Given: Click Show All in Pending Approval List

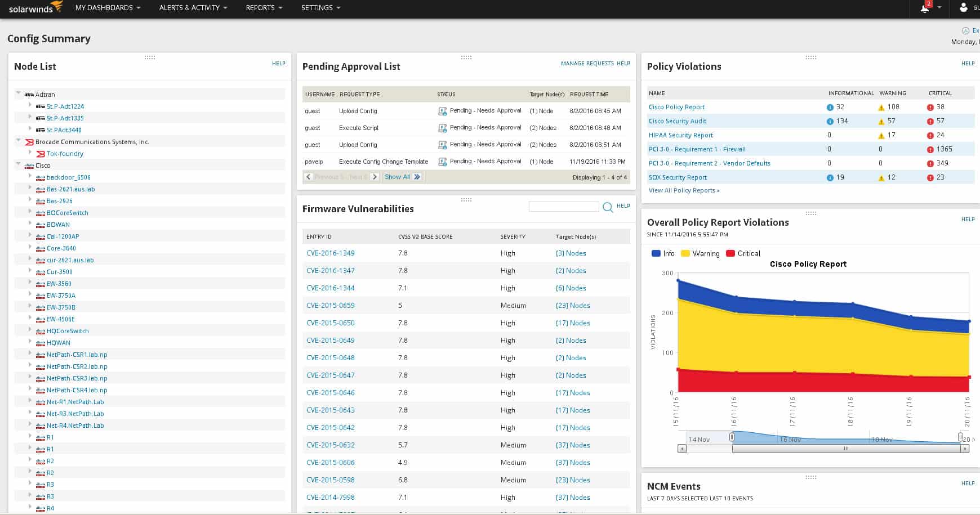Looking at the screenshot, I should 397,177.
